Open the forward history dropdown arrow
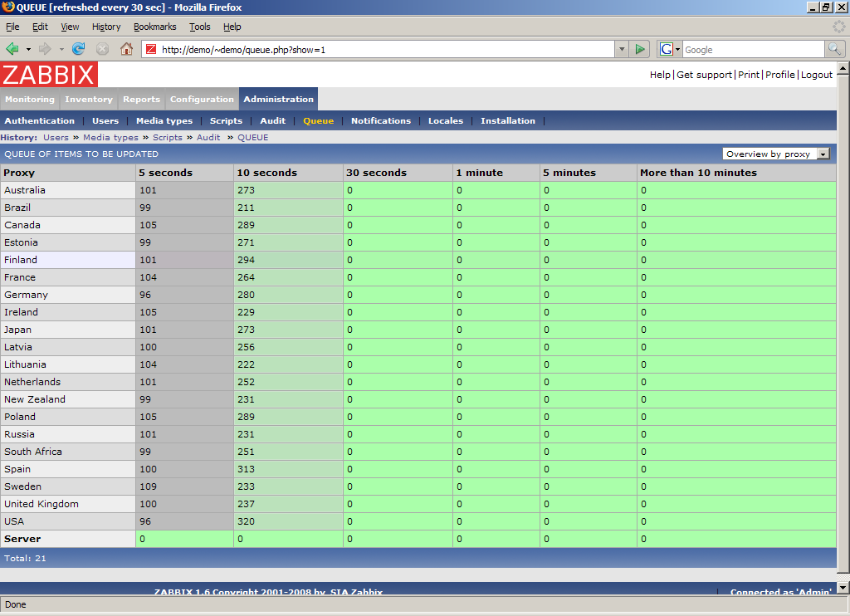Viewport: 850px width, 616px height. pos(61,49)
